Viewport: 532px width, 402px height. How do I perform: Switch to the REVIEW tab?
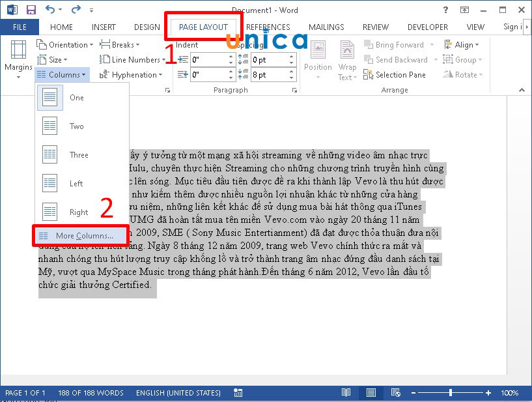click(376, 27)
